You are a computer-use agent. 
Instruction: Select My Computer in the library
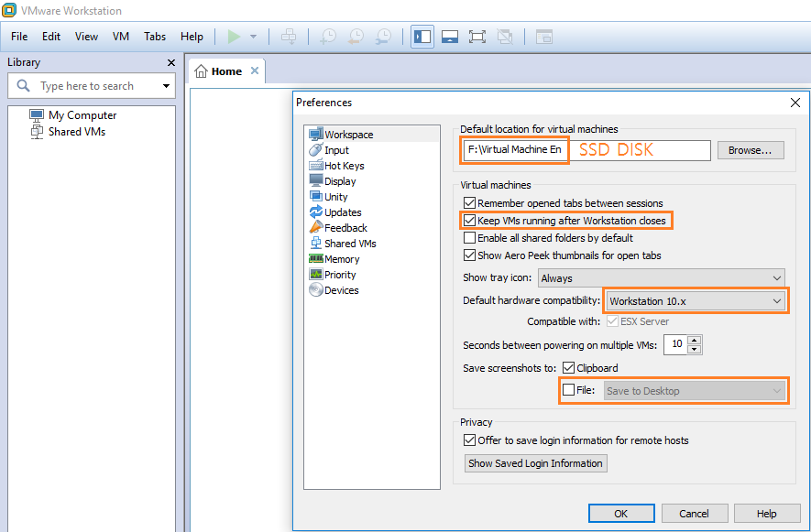(73, 114)
